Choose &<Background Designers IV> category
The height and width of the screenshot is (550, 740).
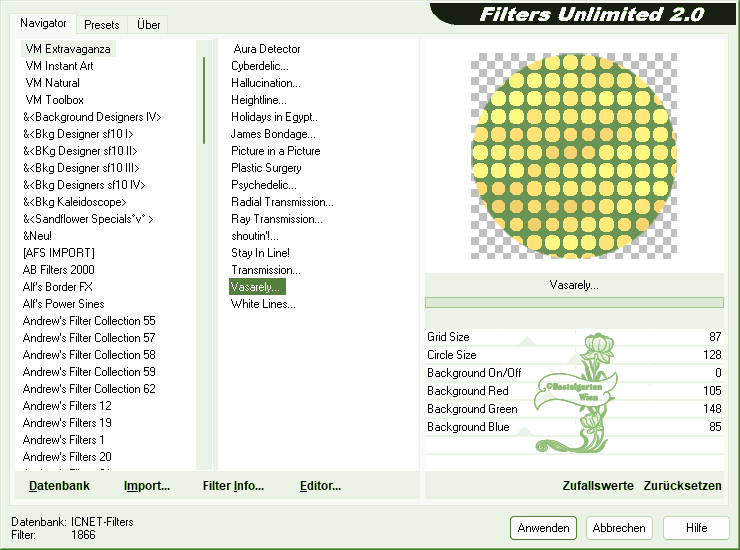92,117
